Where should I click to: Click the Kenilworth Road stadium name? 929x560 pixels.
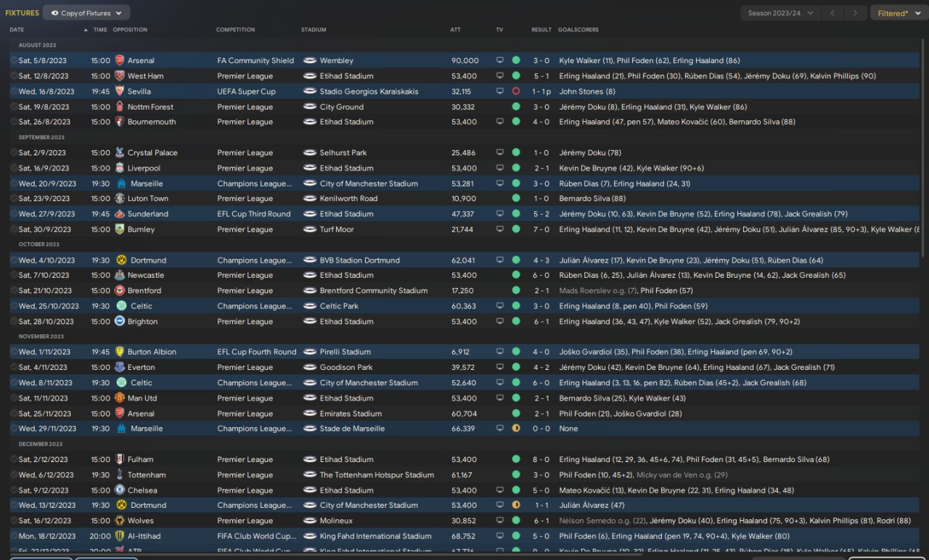click(349, 199)
